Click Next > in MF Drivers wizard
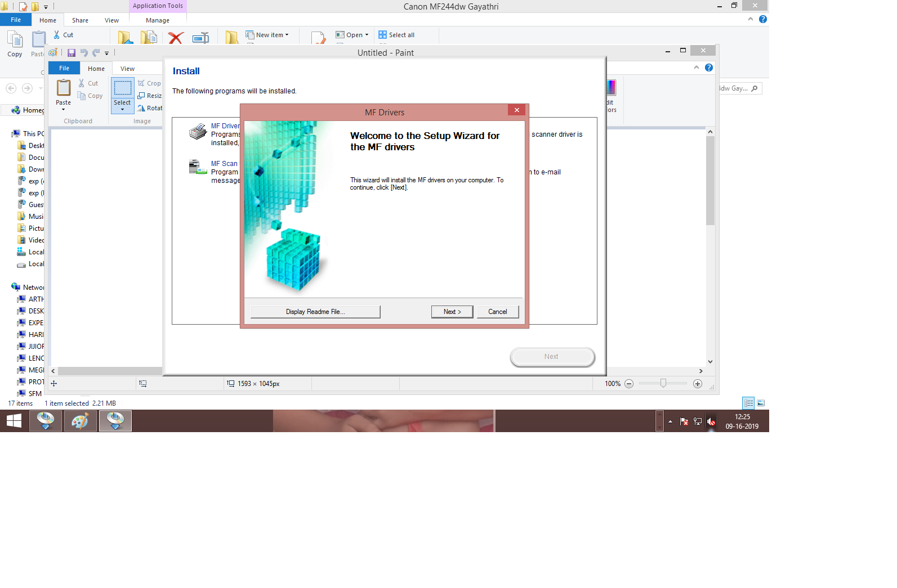Screen dimensions: 897x588 452,312
